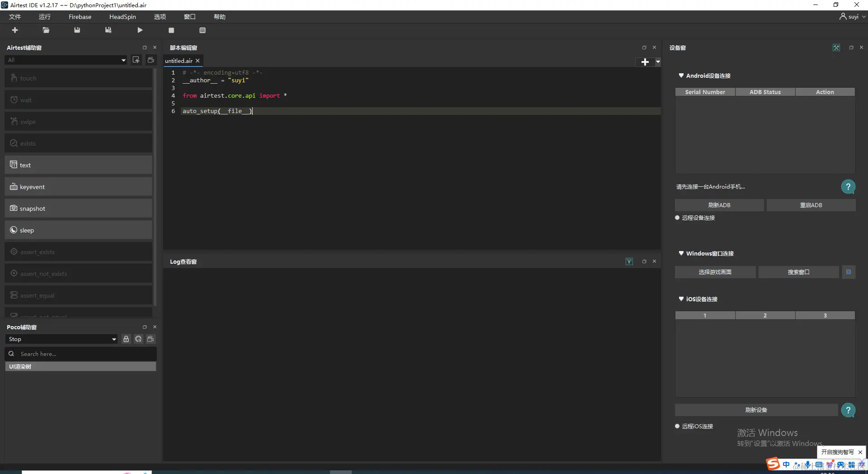This screenshot has width=868, height=474.
Task: Open the HeadSpin menu
Action: point(123,17)
